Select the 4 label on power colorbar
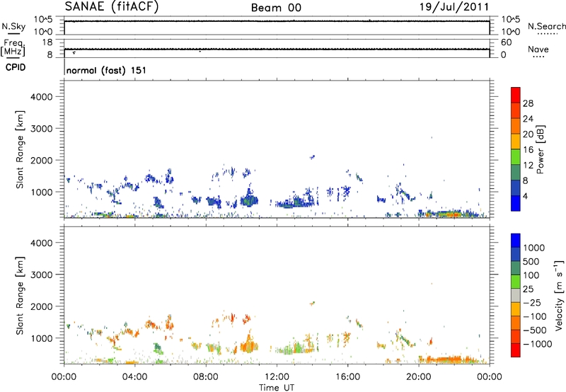The height and width of the screenshot is (392, 566). tap(525, 196)
